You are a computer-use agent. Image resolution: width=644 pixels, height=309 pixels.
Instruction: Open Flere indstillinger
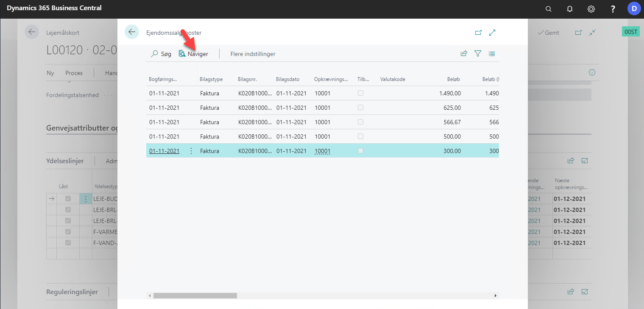tap(253, 54)
